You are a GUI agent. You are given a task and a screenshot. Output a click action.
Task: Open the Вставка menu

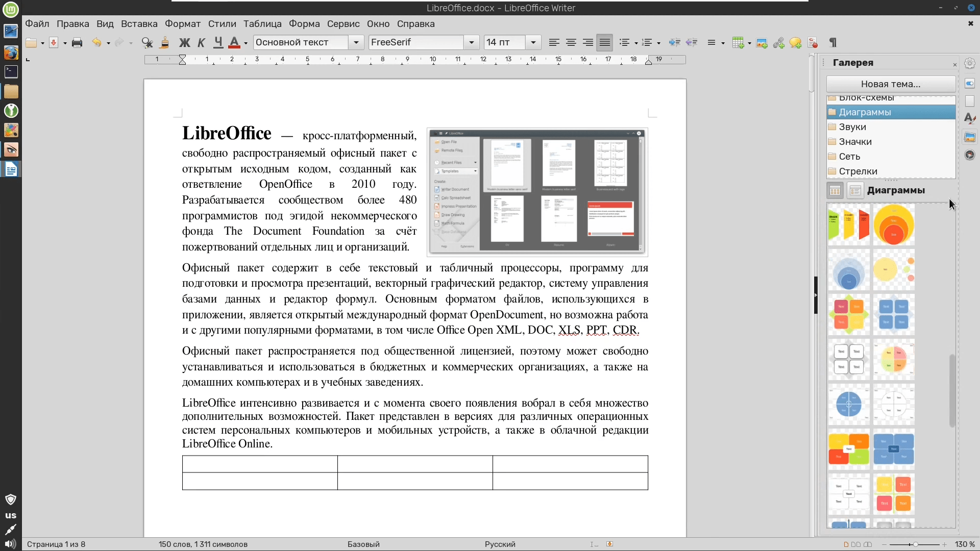139,24
